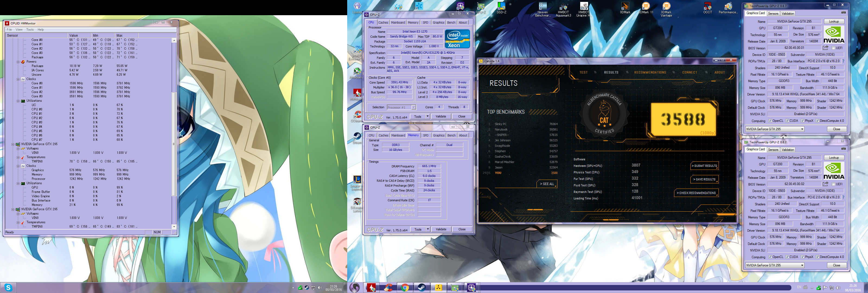
Task: Launch OCCT from the desktop icon
Action: (x=708, y=8)
